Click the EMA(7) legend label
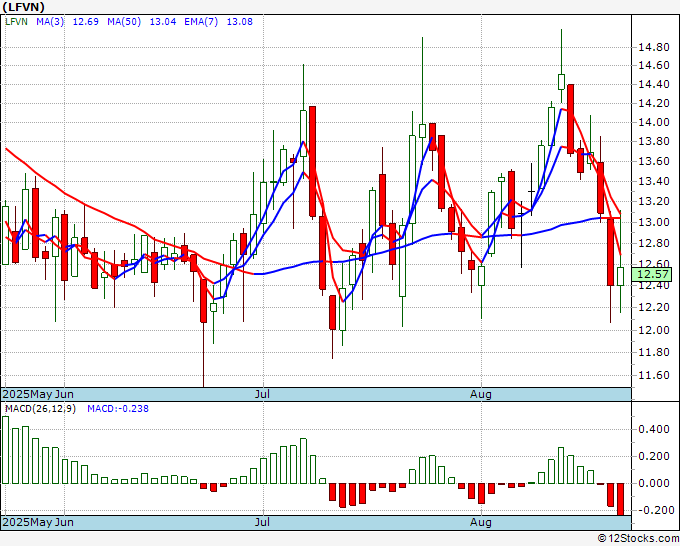 pos(201,22)
